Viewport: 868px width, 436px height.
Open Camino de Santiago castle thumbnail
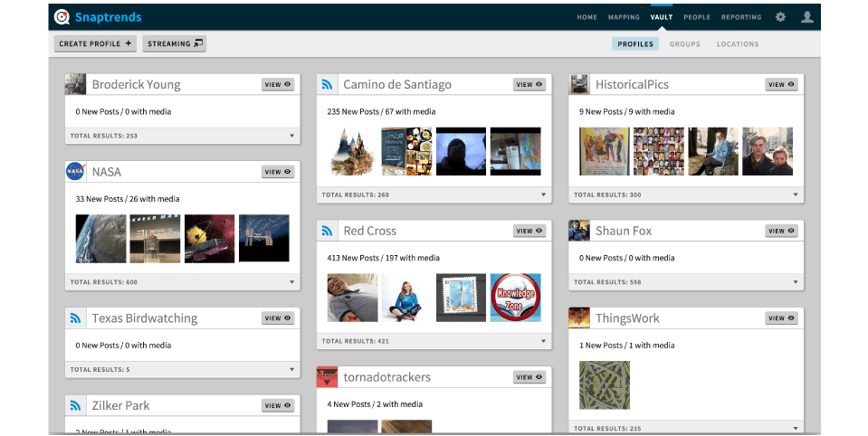click(x=353, y=152)
